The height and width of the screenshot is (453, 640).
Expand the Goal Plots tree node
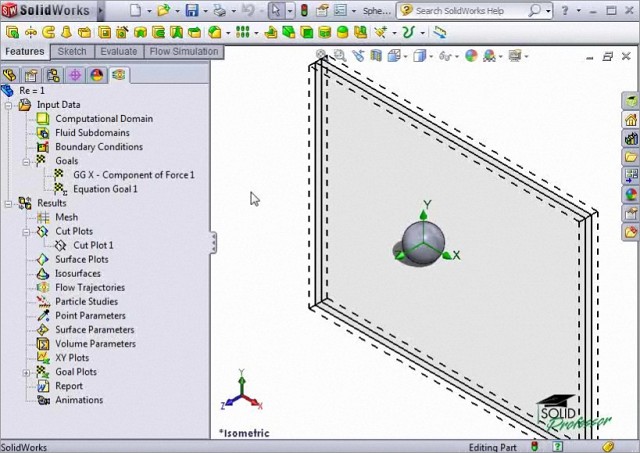coord(27,373)
